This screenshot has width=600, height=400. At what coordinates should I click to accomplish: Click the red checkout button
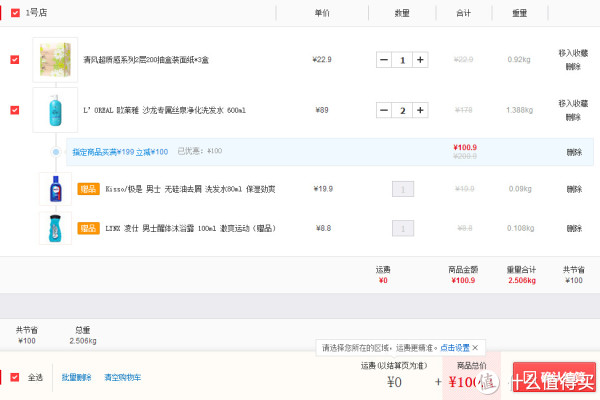coord(554,377)
